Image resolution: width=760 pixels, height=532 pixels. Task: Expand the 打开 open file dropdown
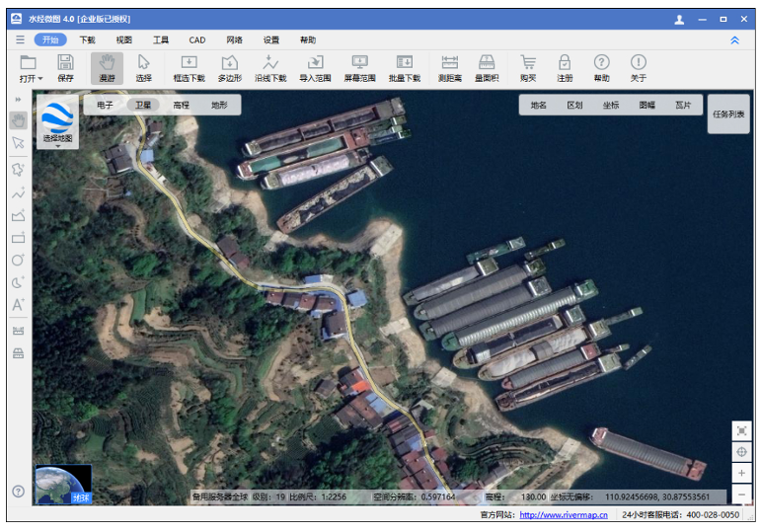tap(31, 78)
